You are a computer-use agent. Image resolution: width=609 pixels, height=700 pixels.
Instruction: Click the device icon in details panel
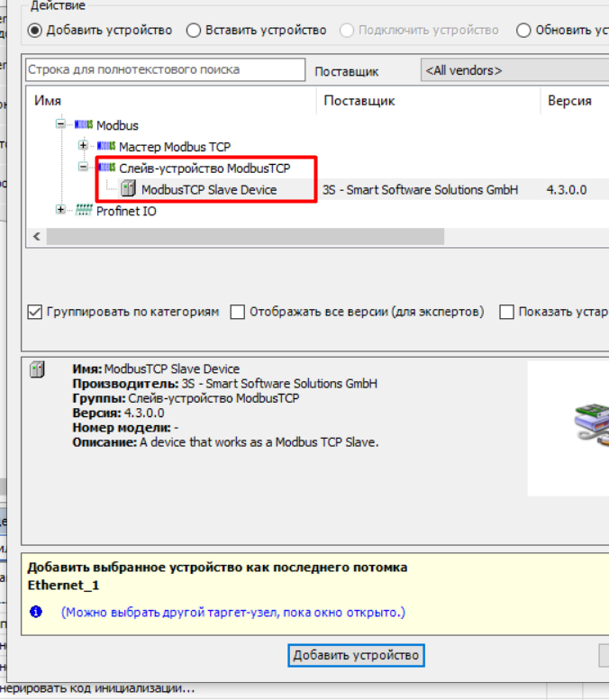[37, 369]
